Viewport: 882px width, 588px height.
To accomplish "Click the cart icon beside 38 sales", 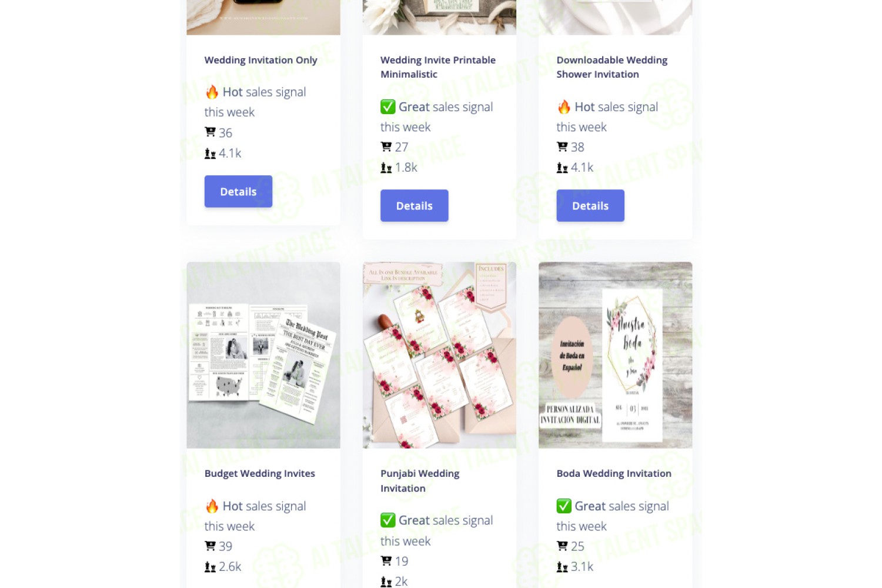I will (x=562, y=146).
